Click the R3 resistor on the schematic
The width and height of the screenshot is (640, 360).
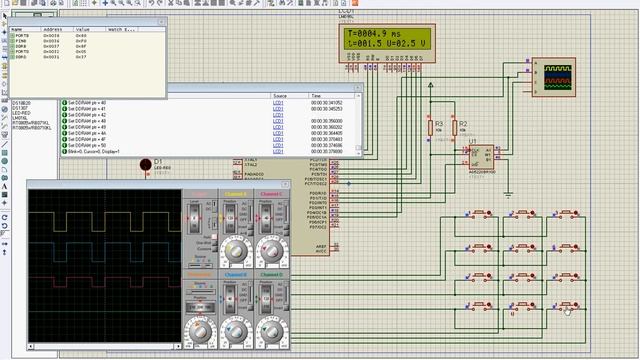pyautogui.click(x=430, y=128)
